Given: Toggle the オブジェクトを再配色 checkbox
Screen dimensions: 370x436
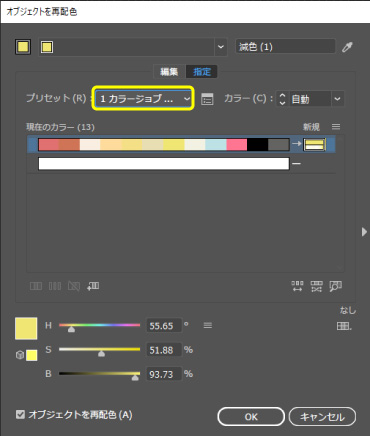Looking at the screenshot, I should 21,414.
